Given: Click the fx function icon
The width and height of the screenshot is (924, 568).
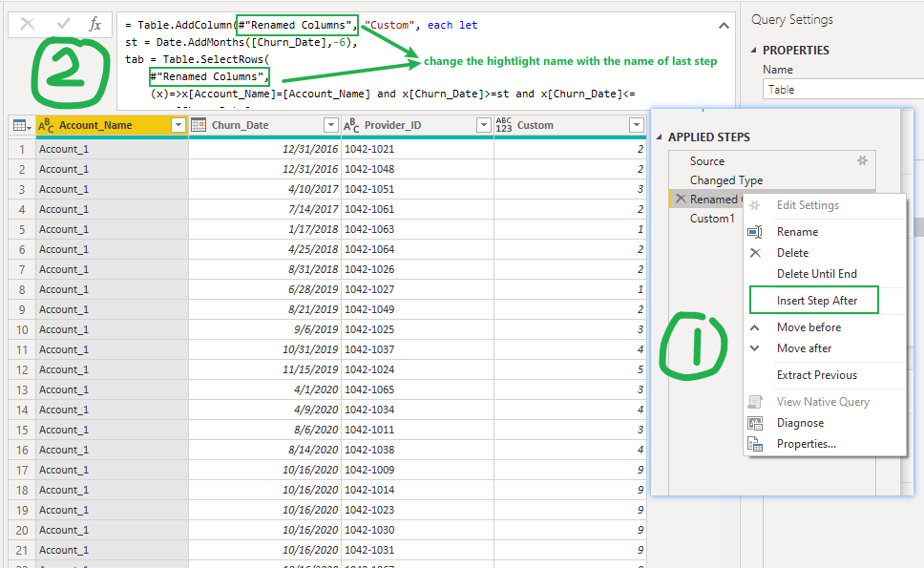Looking at the screenshot, I should 94,24.
